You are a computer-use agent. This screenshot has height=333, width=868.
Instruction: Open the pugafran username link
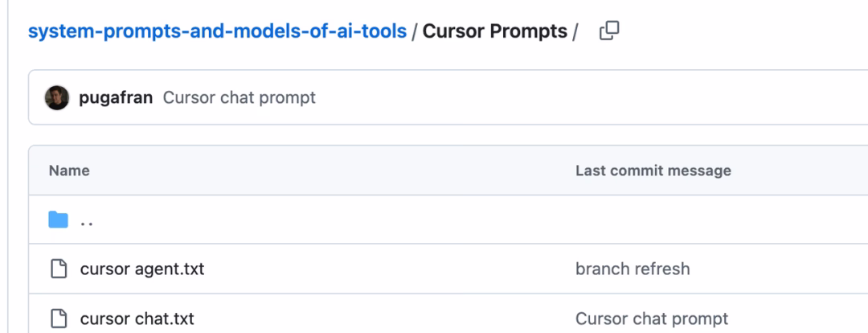point(116,97)
